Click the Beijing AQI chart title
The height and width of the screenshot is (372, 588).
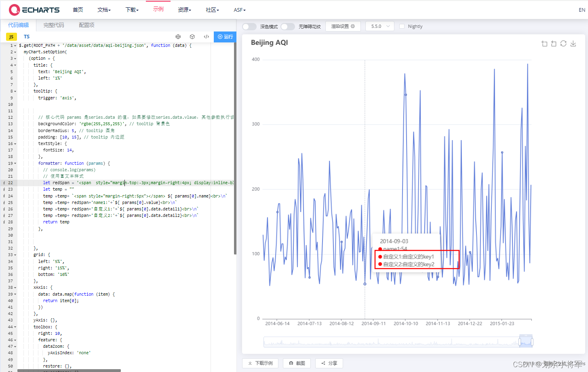[x=269, y=42]
